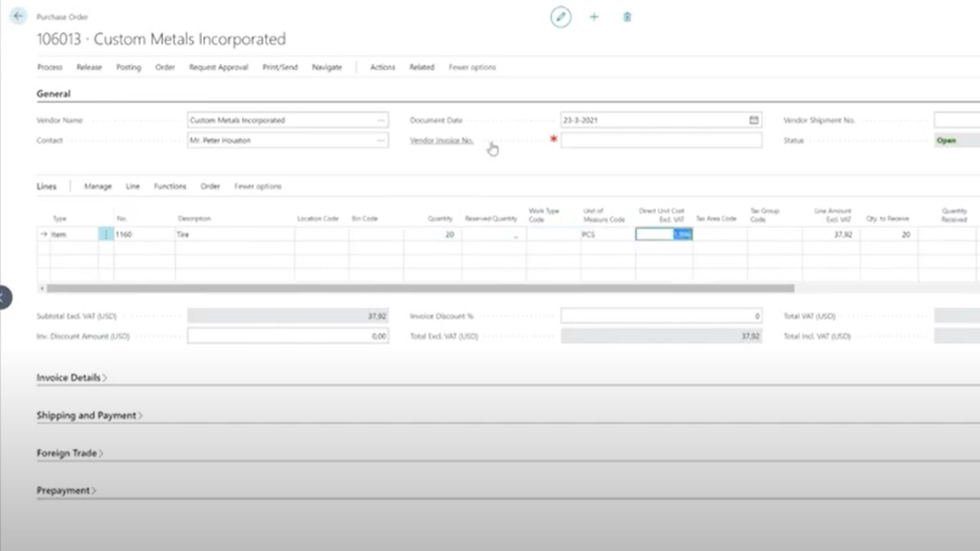Screen dimensions: 980x551
Task: Open the Line menu in Lines
Action: [132, 186]
